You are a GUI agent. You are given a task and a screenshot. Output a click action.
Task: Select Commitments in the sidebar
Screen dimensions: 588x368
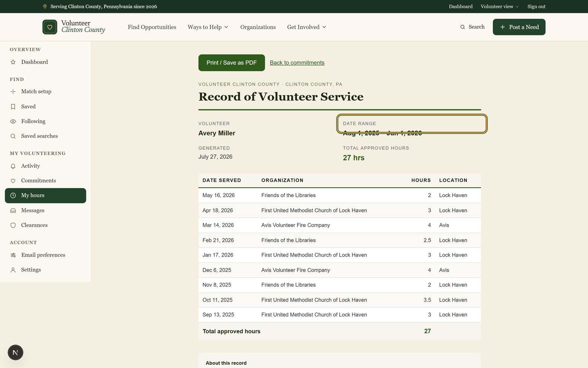[x=46, y=181]
